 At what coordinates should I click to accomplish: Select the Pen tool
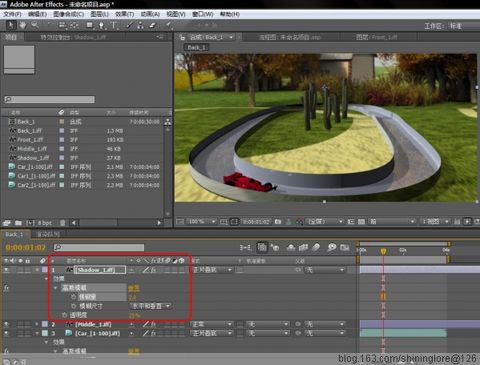102,25
